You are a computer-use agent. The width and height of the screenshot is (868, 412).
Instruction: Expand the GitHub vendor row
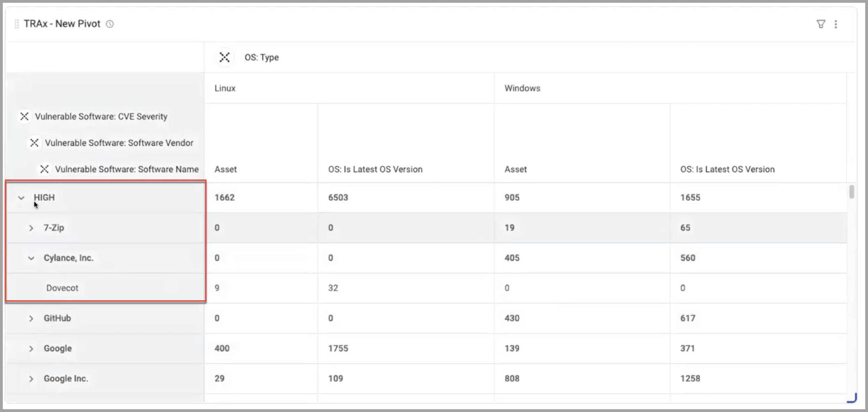[x=31, y=318]
